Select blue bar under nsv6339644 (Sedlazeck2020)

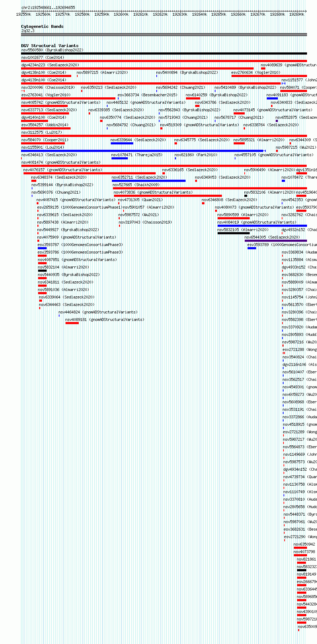[122, 143]
